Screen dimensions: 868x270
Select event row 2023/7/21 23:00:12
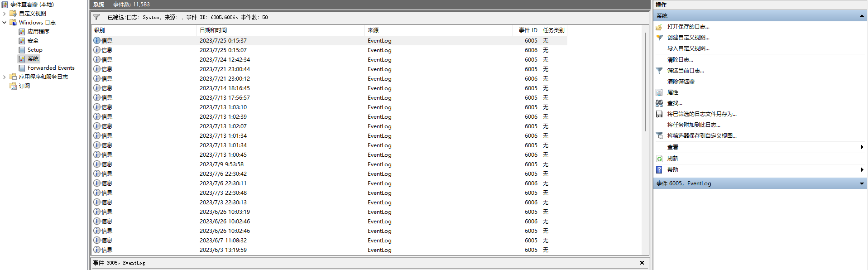[329, 79]
